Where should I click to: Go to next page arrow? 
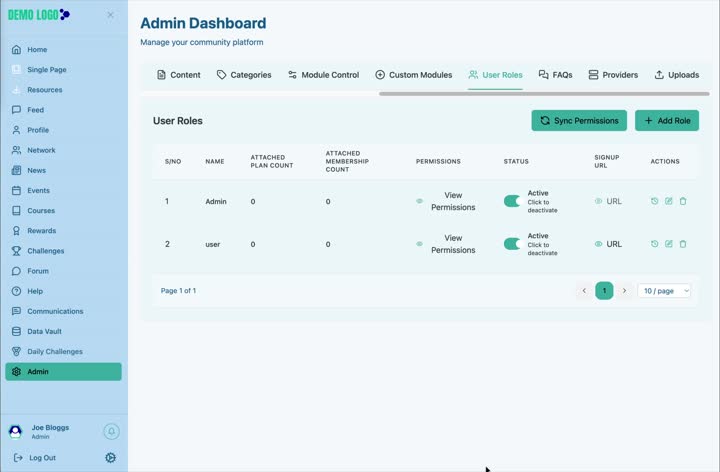624,291
